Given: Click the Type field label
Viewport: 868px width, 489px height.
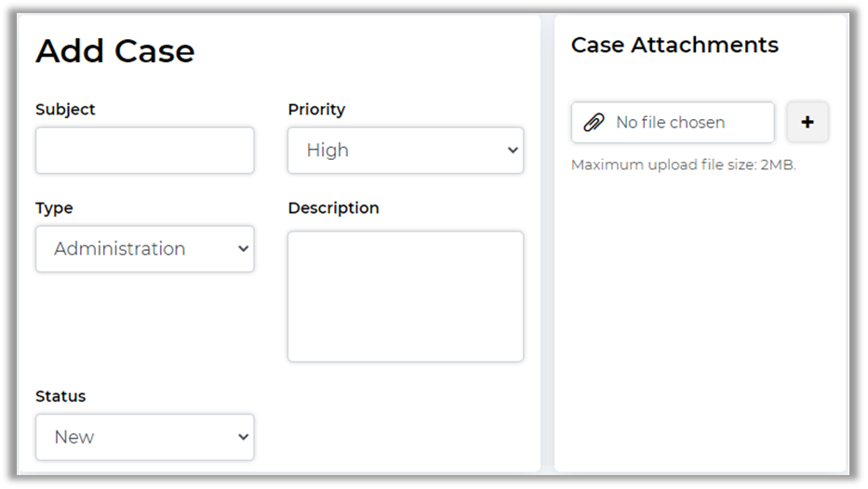Looking at the screenshot, I should (54, 208).
